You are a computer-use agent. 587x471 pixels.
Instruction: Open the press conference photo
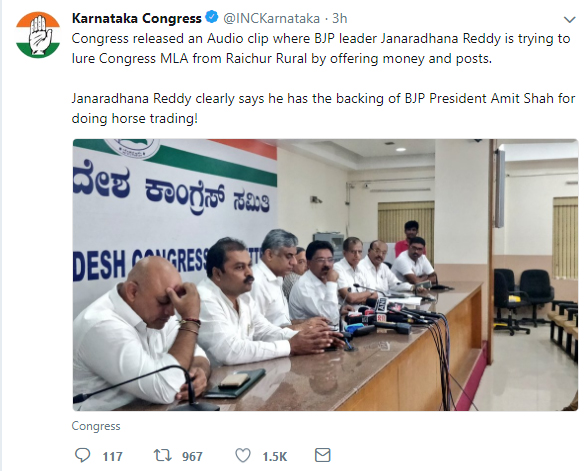pyautogui.click(x=325, y=275)
